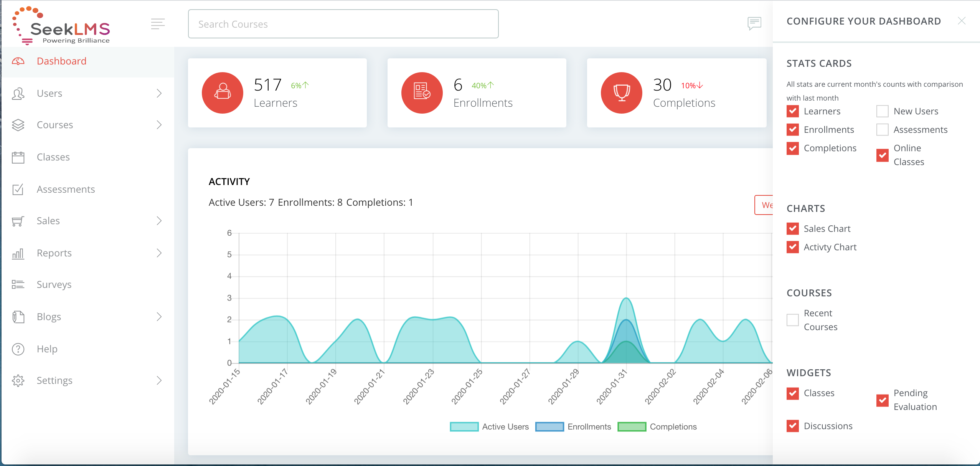Uncheck the Enrollments stats card checkbox
This screenshot has height=466, width=980.
click(793, 130)
